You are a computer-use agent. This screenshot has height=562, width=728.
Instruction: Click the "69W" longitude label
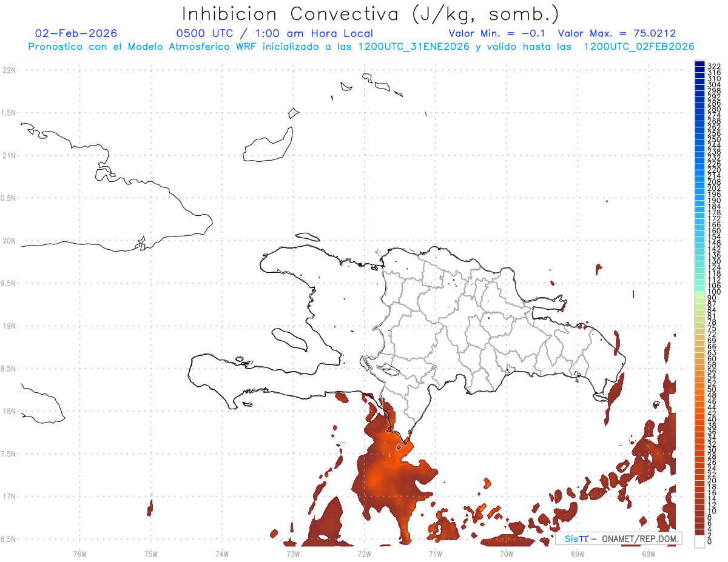coord(578,553)
